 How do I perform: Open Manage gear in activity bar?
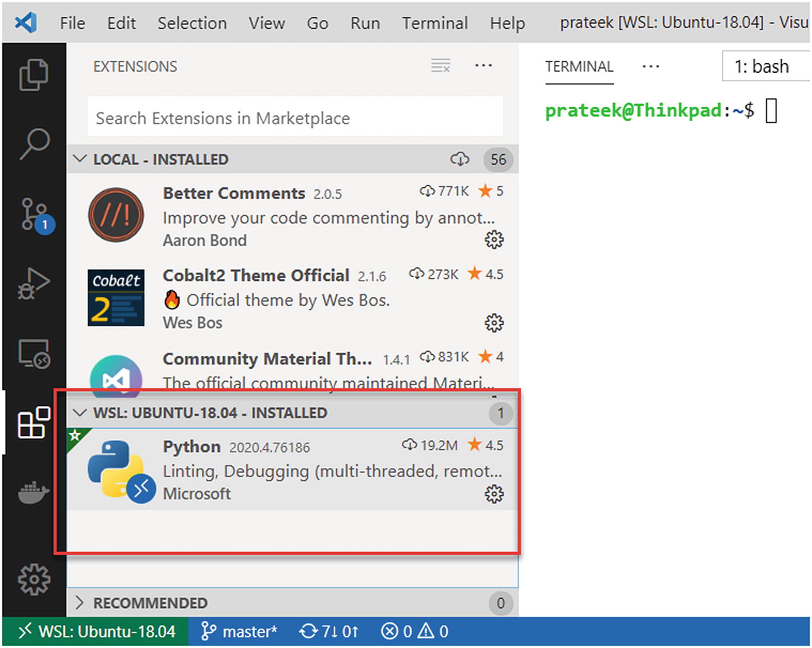(x=34, y=579)
